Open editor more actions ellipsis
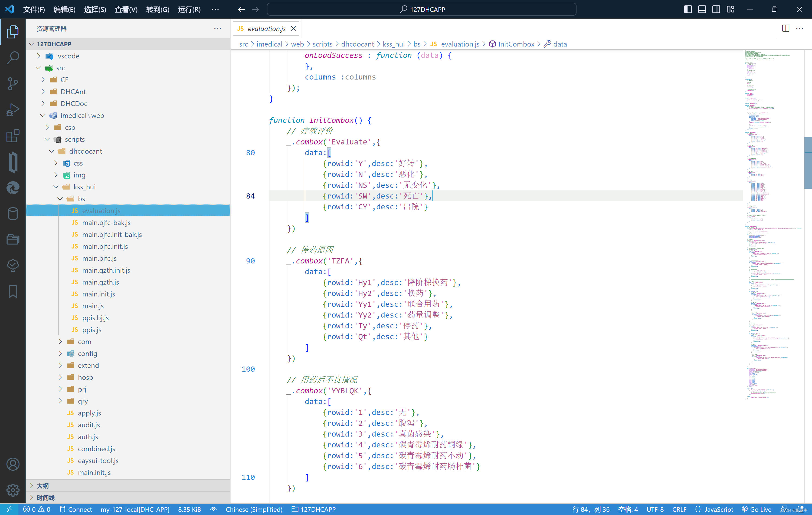Image resolution: width=812 pixels, height=515 pixels. pos(800,28)
